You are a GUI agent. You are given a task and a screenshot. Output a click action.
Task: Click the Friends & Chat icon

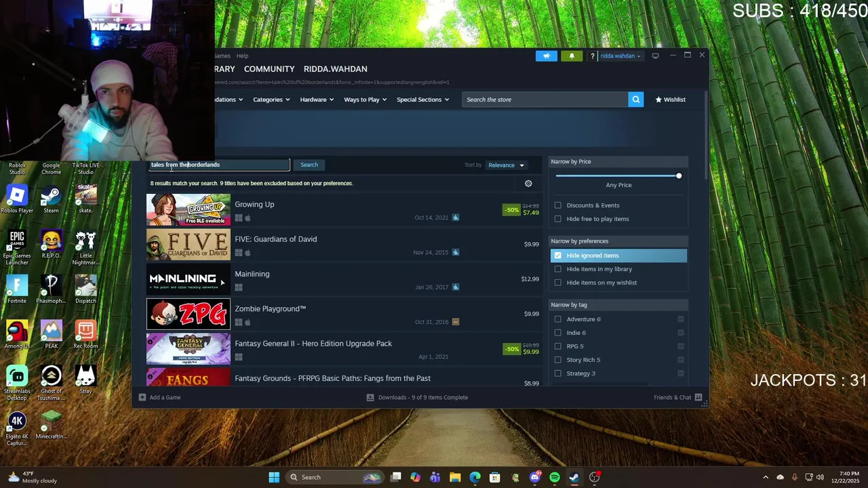pyautogui.click(x=698, y=397)
